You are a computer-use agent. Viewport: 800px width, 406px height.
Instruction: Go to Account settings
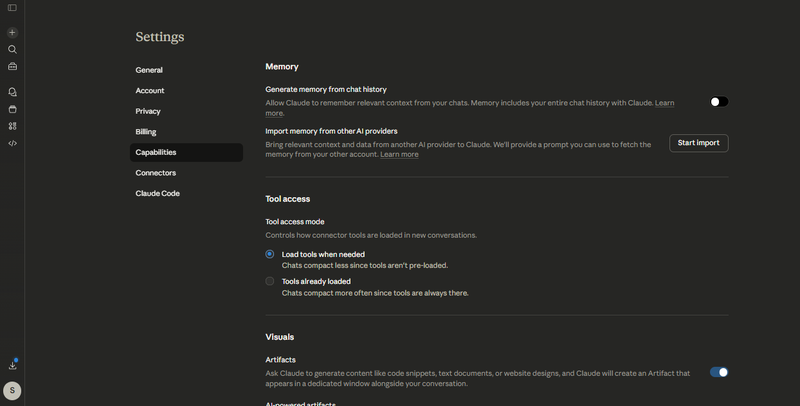150,91
